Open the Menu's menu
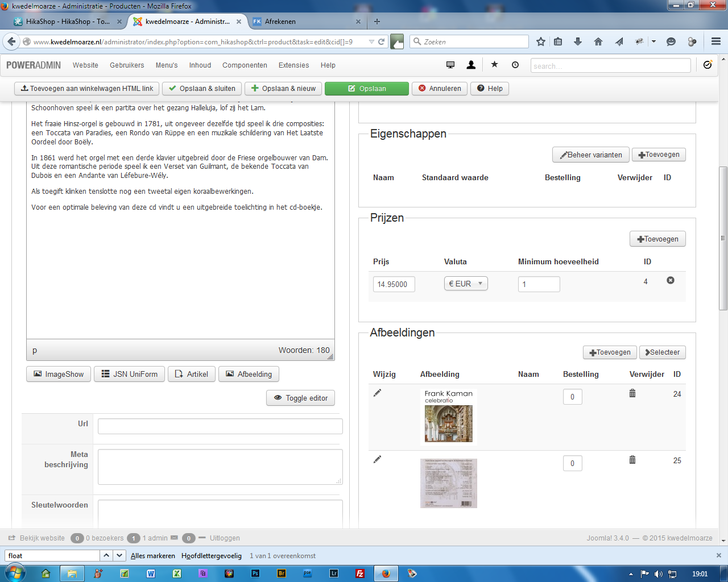Viewport: 728px width, 582px height. click(167, 65)
